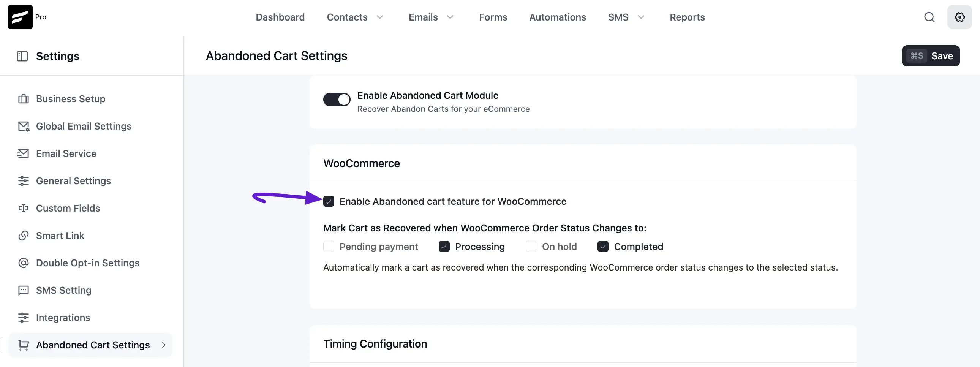Open Business Setup settings

pos(71,99)
